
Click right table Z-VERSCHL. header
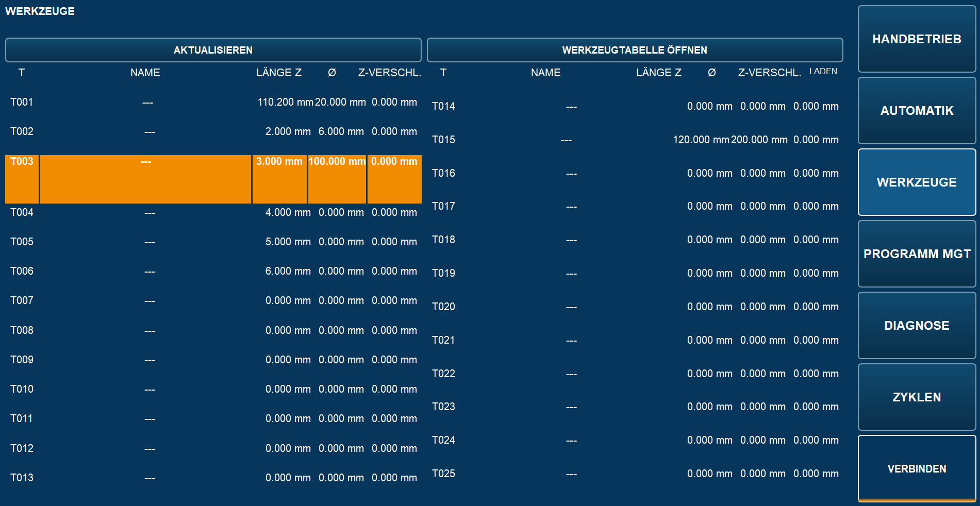coord(769,73)
